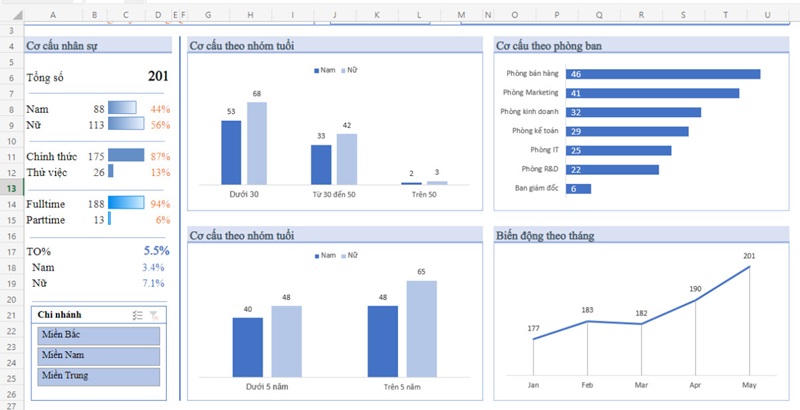Click the May data point labeled 201

(749, 267)
